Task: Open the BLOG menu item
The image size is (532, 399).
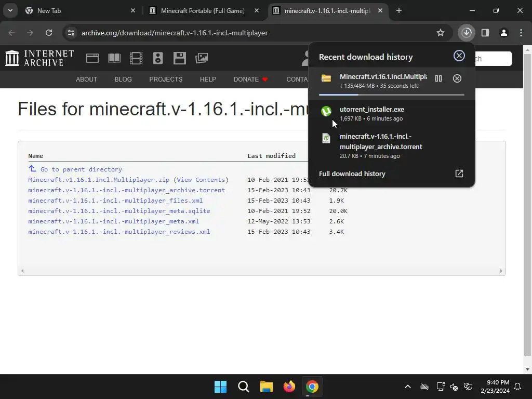Action: click(x=123, y=79)
